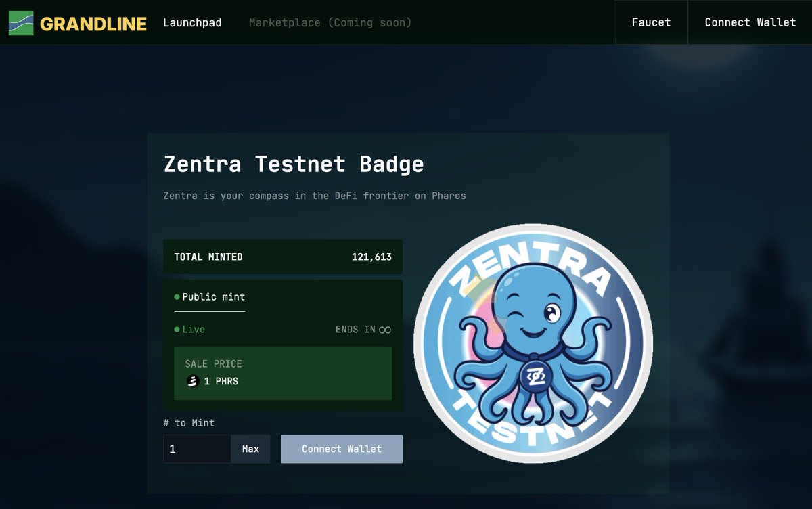Screen dimensions: 812x509
Task: Select the Public mint tab
Action: pos(210,297)
